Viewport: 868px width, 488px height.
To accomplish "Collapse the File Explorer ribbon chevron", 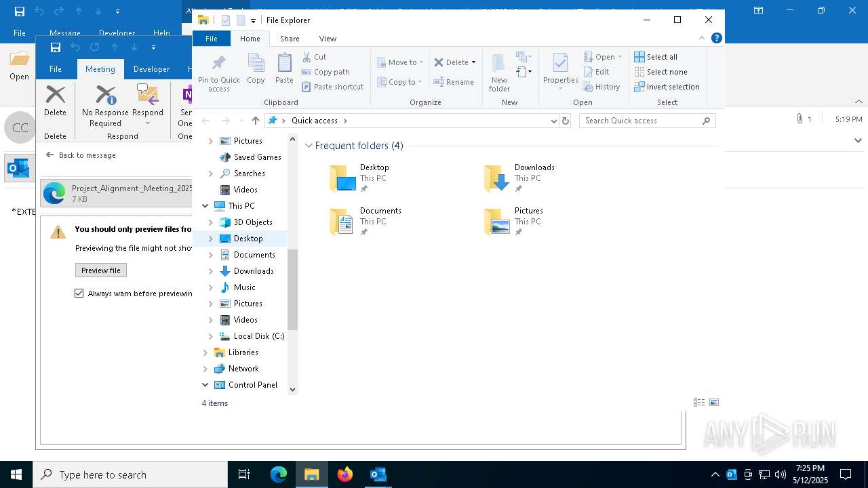I will click(x=702, y=39).
